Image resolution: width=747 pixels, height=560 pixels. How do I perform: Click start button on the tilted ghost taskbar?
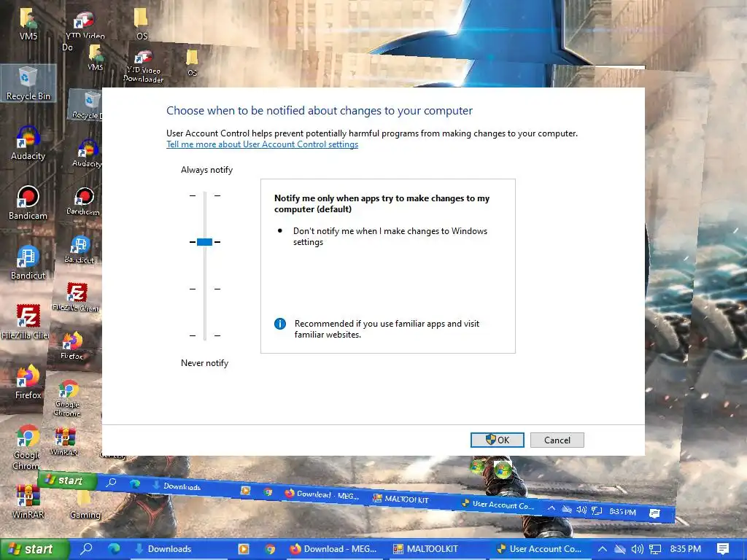click(66, 480)
